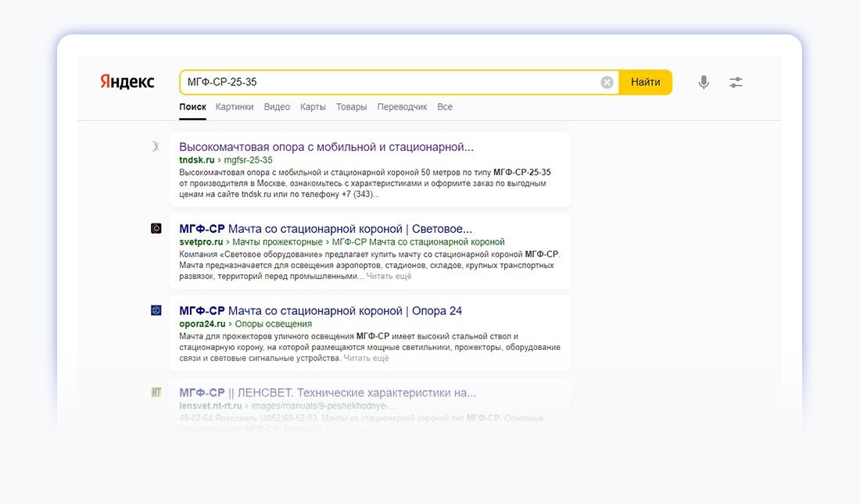Open result МГФ-СР ЛЕНСВЕТ Технические характеристики
This screenshot has height=504, width=860.
click(328, 393)
